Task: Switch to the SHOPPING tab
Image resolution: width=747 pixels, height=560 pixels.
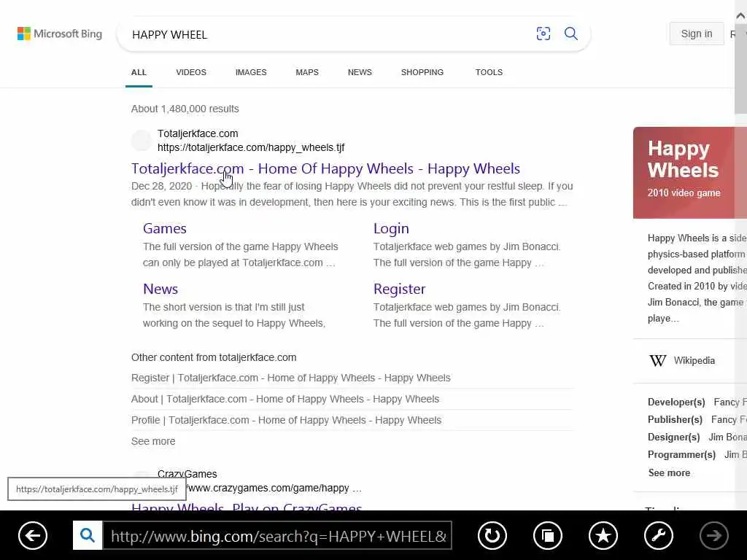Action: click(x=422, y=72)
